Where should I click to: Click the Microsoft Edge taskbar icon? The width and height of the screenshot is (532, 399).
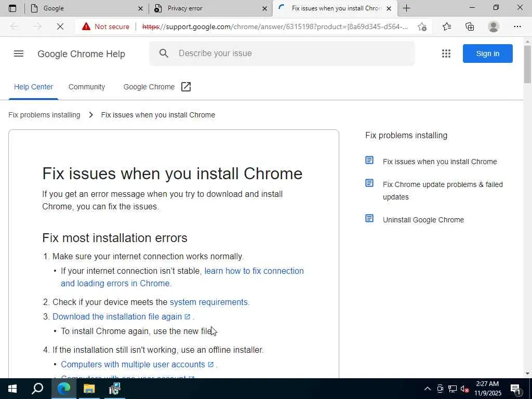[x=63, y=389]
